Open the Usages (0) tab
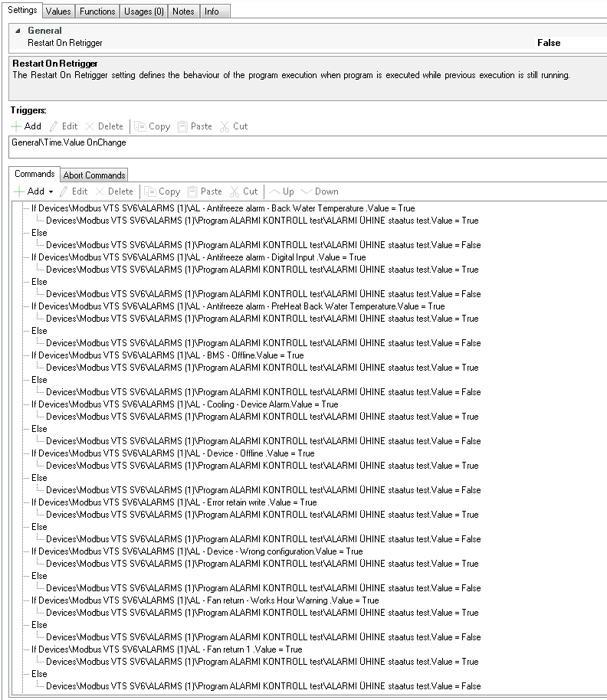The image size is (607, 700). (143, 11)
